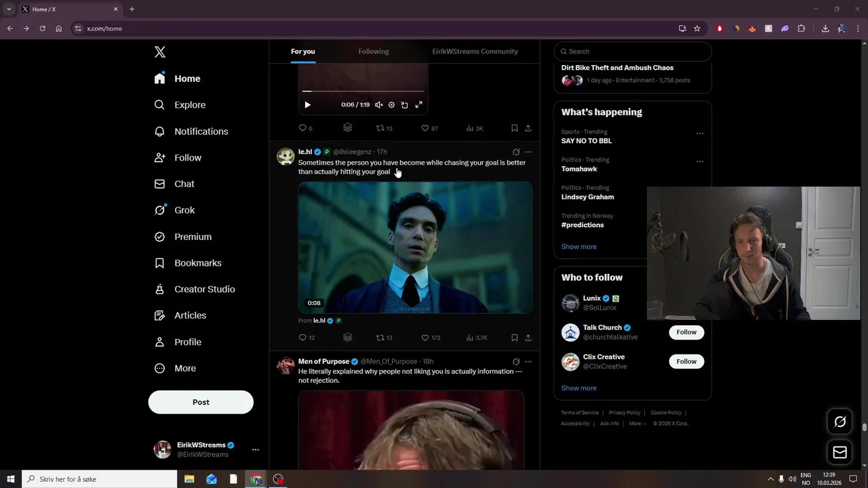
Task: Repost the top post with 13 reposts
Action: click(x=384, y=128)
